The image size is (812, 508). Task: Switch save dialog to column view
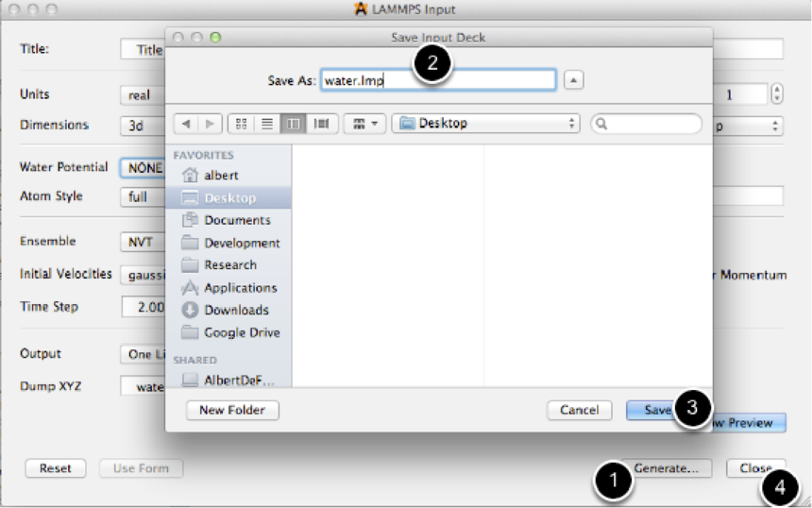[x=293, y=124]
